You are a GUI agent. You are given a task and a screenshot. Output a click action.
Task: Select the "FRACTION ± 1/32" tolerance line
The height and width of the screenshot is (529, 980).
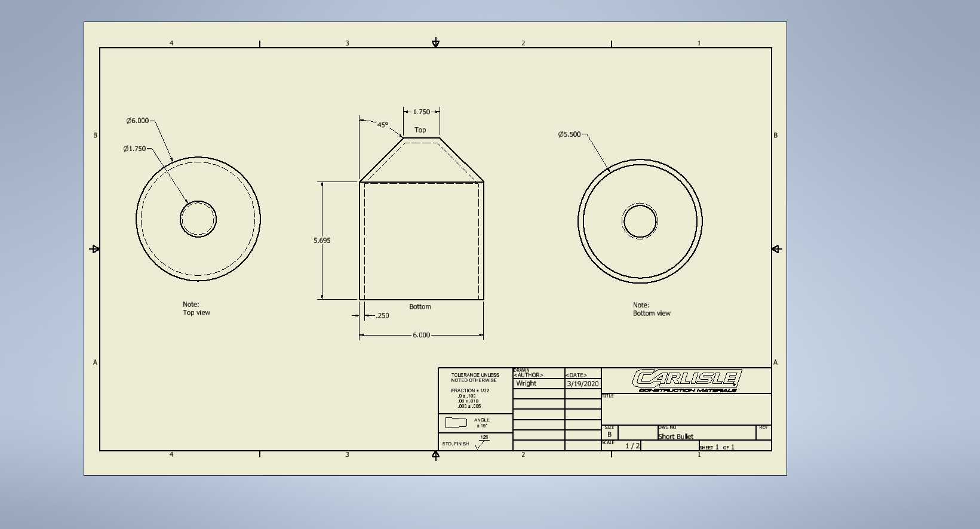tap(470, 390)
